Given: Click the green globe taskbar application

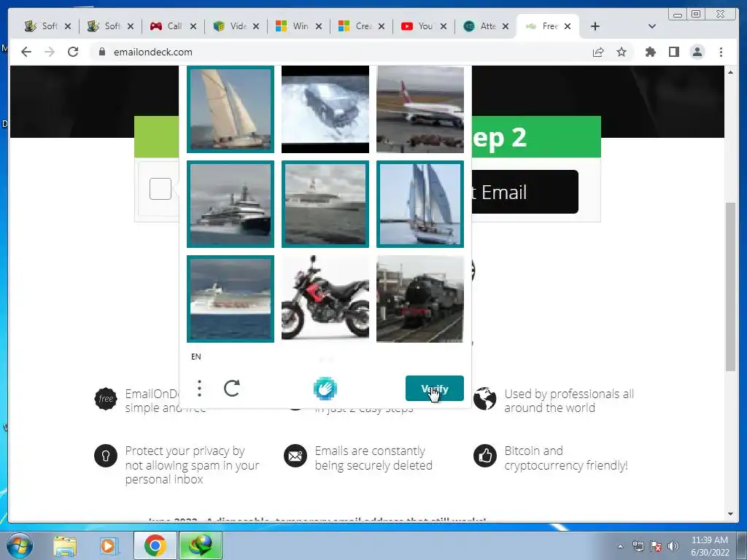Looking at the screenshot, I should (x=201, y=545).
